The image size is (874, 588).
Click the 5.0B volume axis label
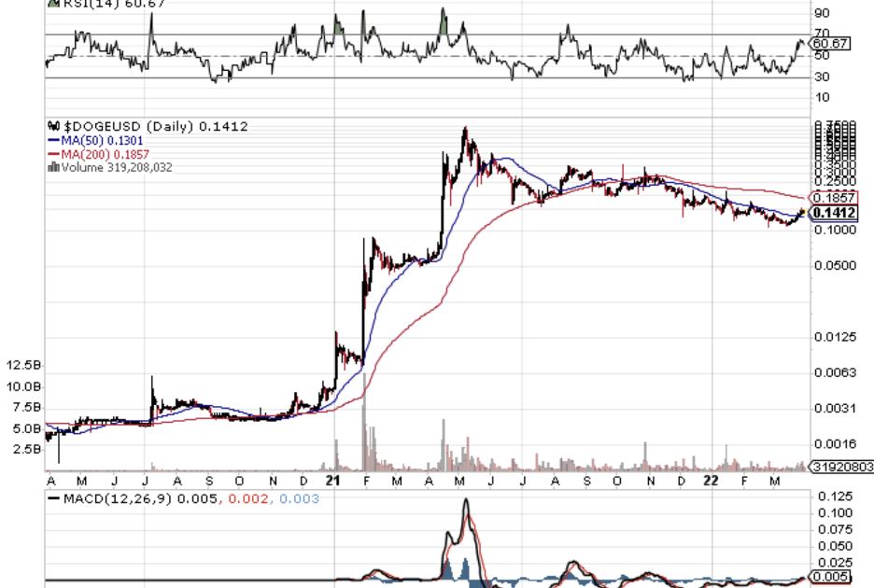click(x=27, y=428)
